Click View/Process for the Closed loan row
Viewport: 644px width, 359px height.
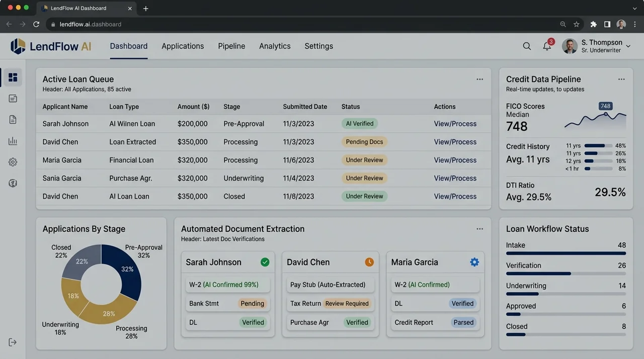click(455, 196)
